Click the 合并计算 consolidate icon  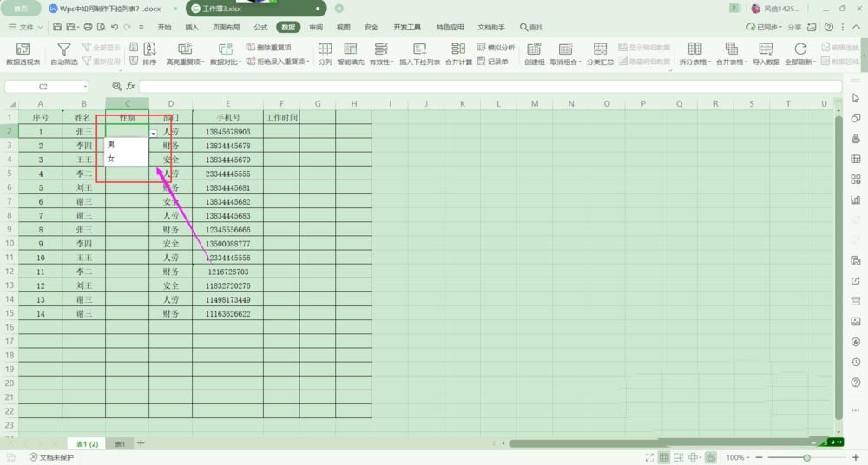458,54
